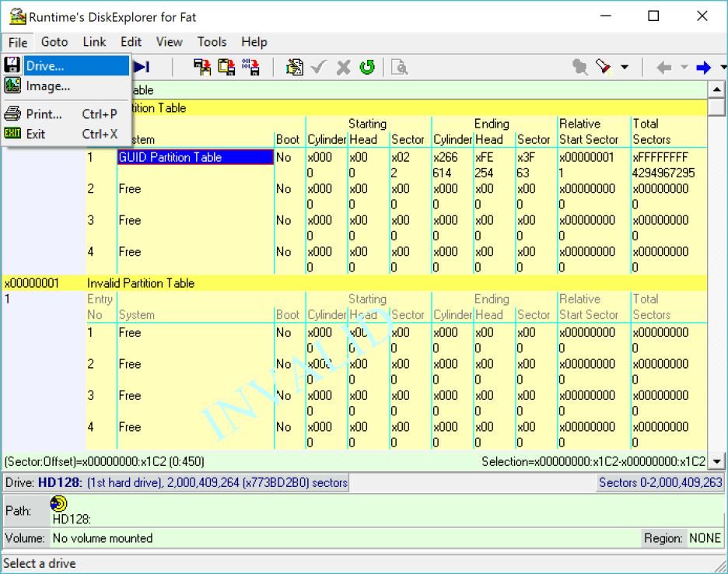Click the third binary copy toolbar icon
Screen dimensions: 728x574
[x=250, y=68]
